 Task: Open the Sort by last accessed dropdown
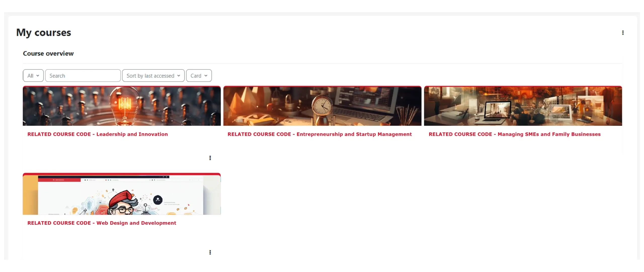153,76
